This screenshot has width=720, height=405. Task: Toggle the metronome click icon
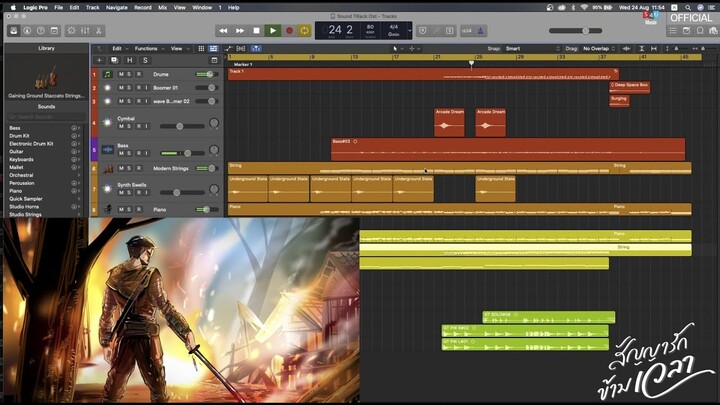pos(480,31)
